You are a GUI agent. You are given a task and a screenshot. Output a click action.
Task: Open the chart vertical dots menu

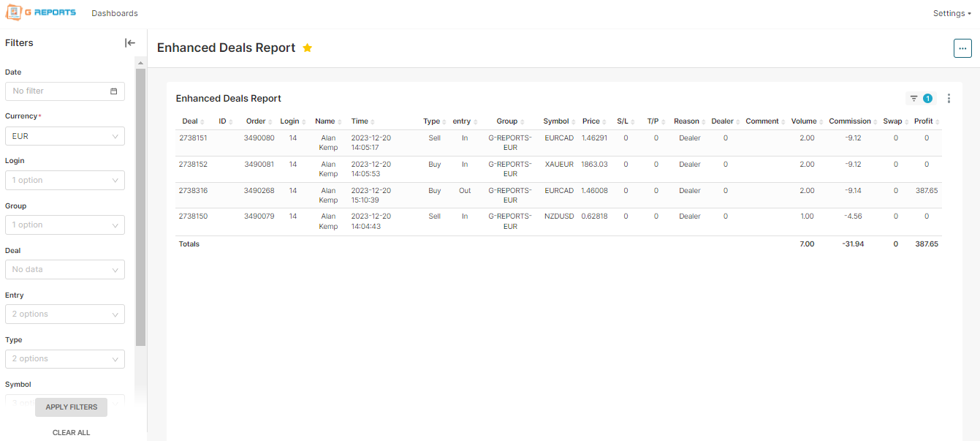click(x=949, y=99)
